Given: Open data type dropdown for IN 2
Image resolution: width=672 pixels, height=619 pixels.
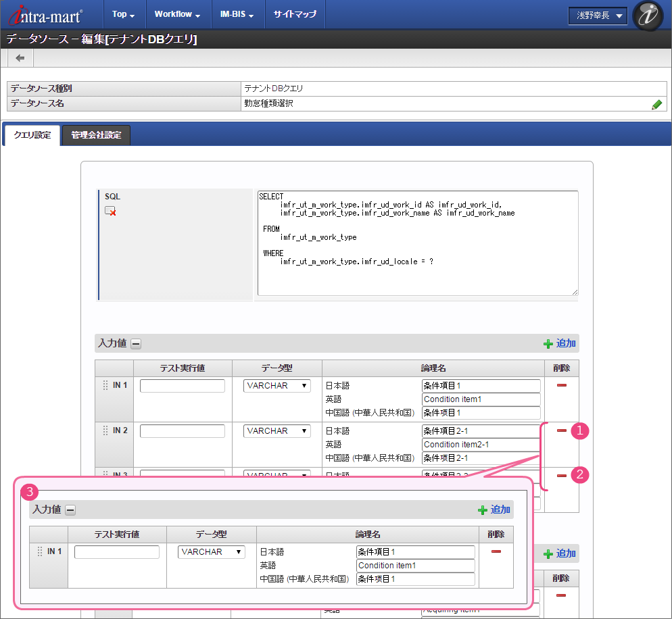Looking at the screenshot, I should click(277, 431).
